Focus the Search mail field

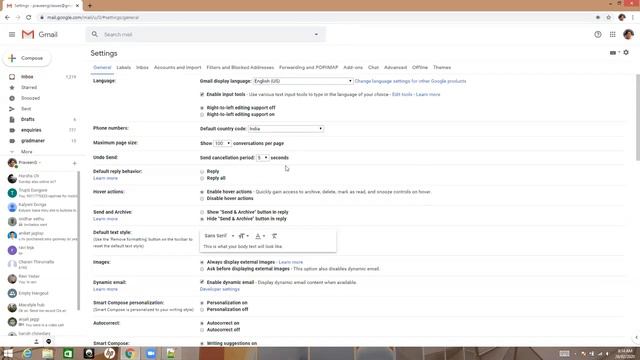click(x=206, y=35)
